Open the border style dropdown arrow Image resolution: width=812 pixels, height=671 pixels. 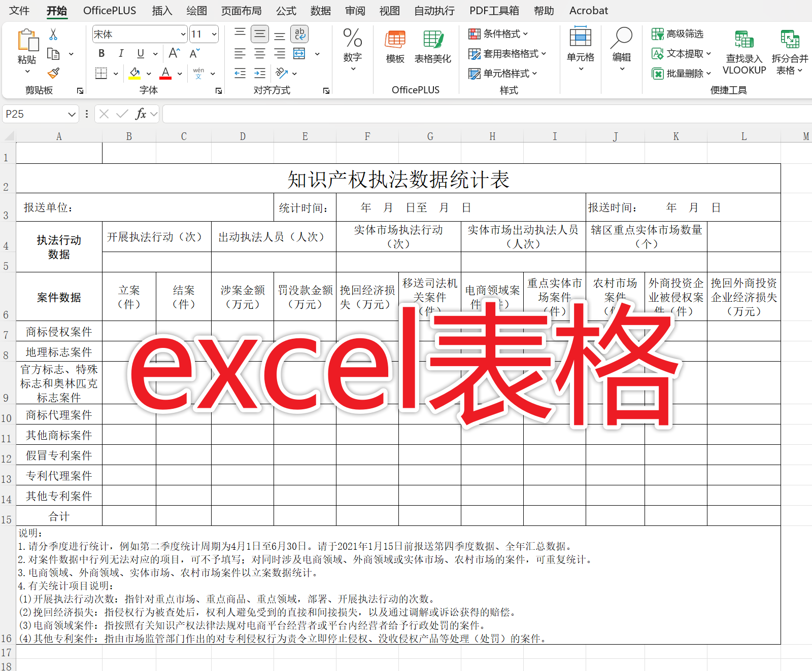tap(116, 74)
